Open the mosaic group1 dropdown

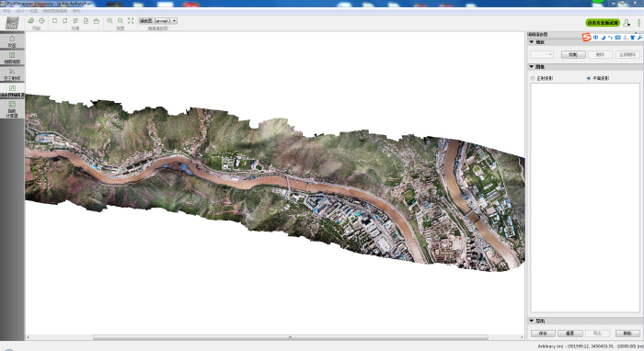click(157, 20)
